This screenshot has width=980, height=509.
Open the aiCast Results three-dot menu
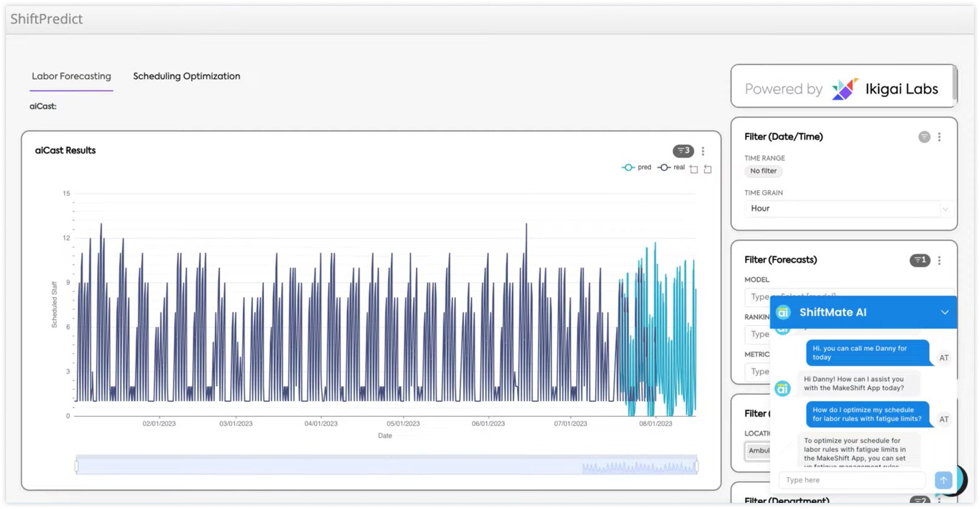pyautogui.click(x=703, y=151)
